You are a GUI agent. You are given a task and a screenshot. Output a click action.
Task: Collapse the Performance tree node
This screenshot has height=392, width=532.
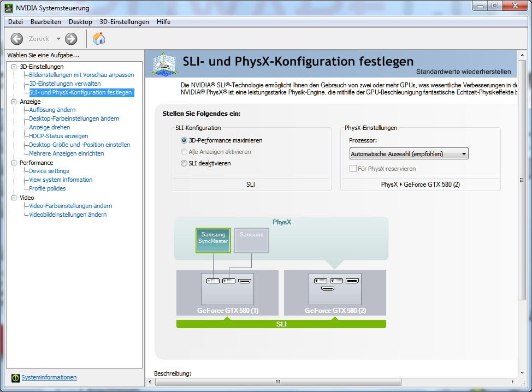point(14,163)
